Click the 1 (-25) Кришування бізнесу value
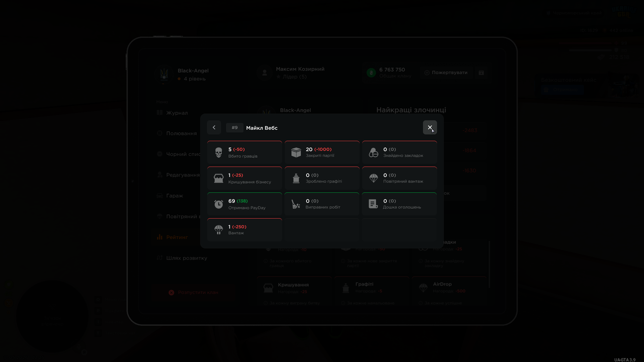This screenshot has height=362, width=644. pyautogui.click(x=235, y=175)
